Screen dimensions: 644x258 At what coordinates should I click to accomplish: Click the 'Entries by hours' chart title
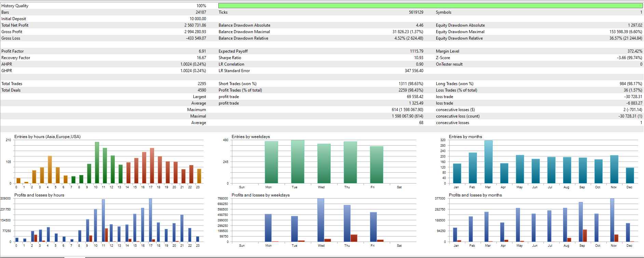coord(47,137)
